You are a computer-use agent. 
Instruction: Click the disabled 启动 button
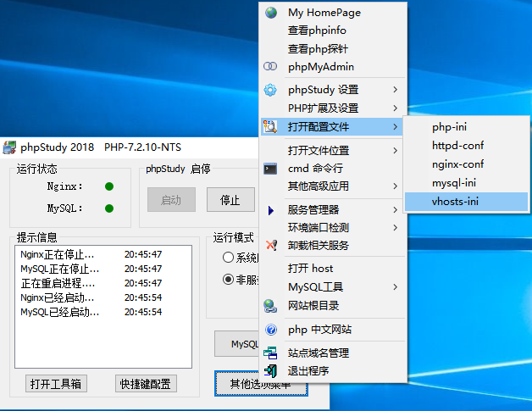pyautogui.click(x=171, y=200)
